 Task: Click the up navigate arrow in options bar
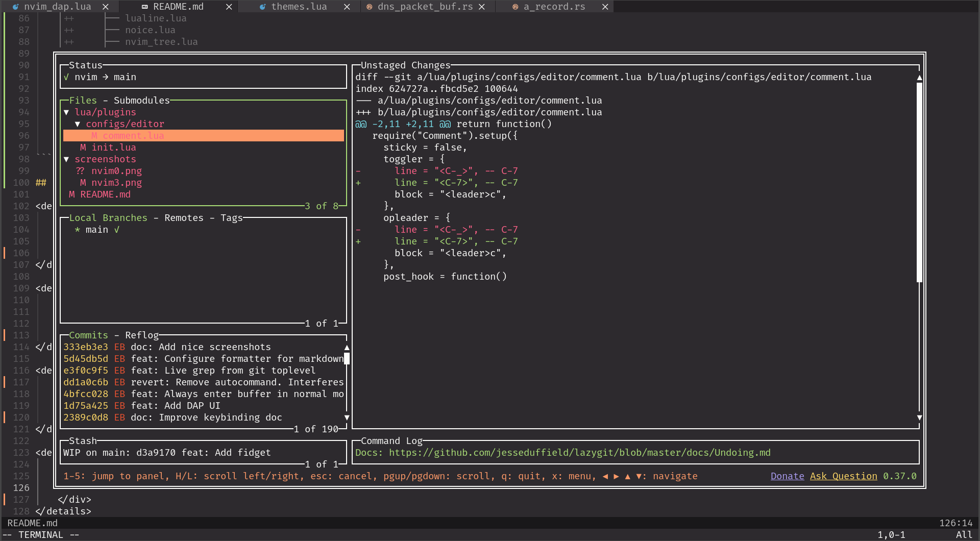tap(628, 476)
